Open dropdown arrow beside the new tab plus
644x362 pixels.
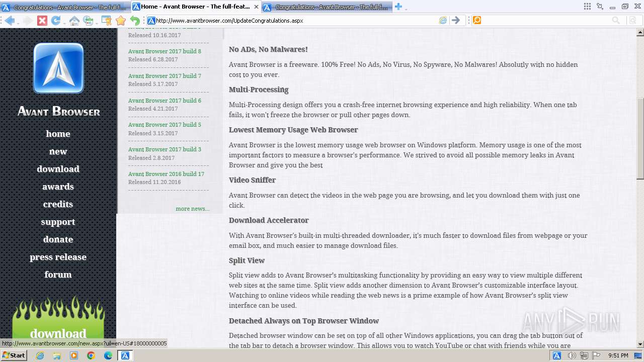pyautogui.click(x=406, y=8)
